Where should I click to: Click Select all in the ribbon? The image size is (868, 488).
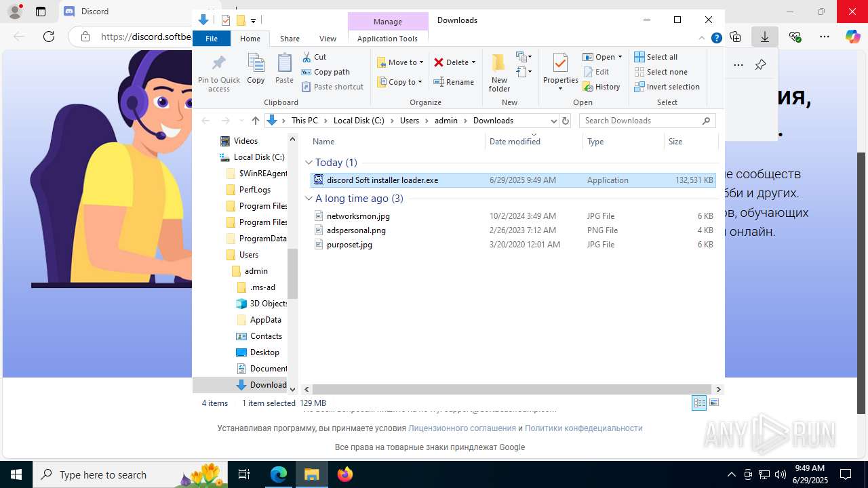pyautogui.click(x=656, y=57)
